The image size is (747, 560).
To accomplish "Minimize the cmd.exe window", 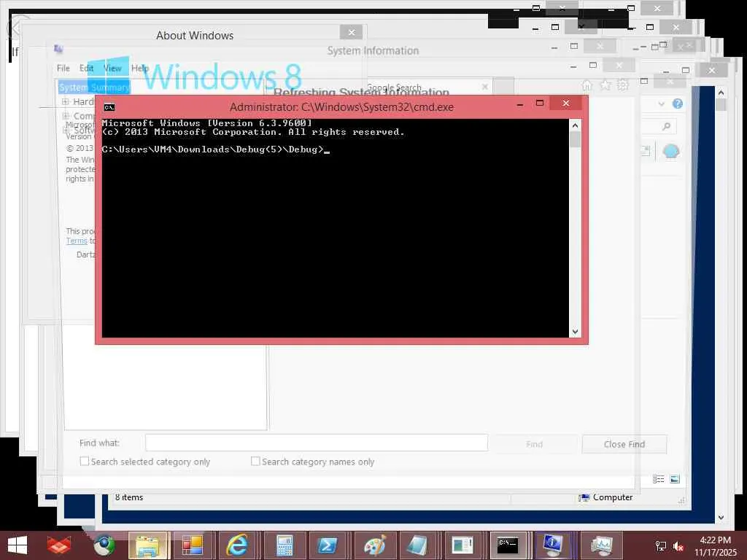I will click(x=520, y=104).
